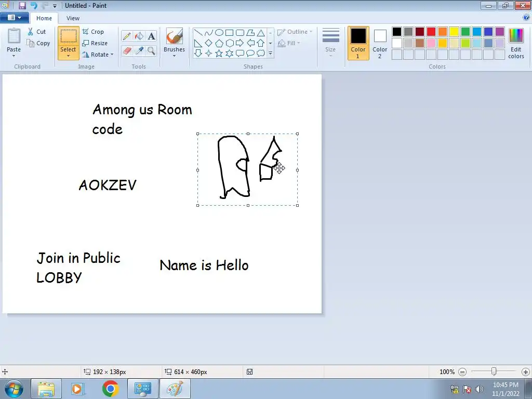Open Windows Explorer folder on taskbar
The height and width of the screenshot is (399, 532).
pos(46,389)
